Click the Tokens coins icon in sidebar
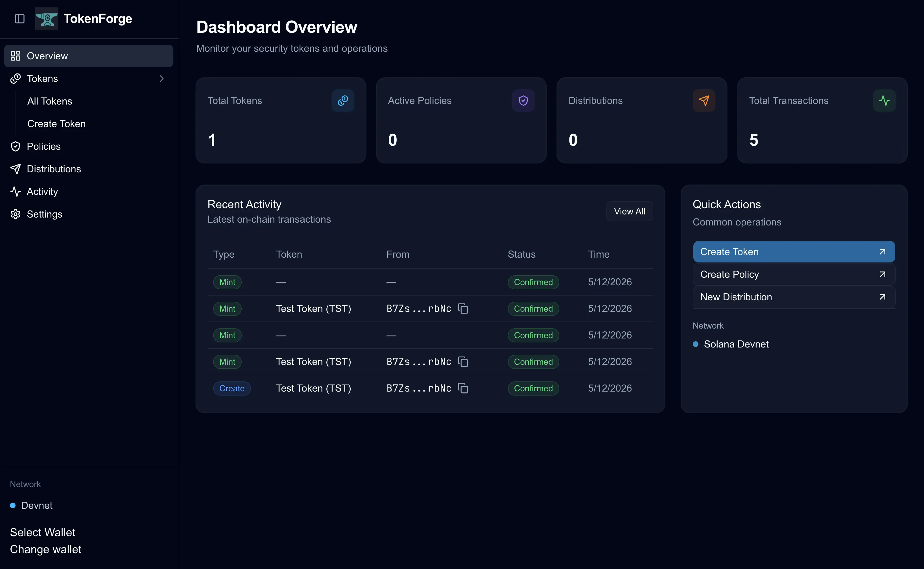 tap(16, 78)
